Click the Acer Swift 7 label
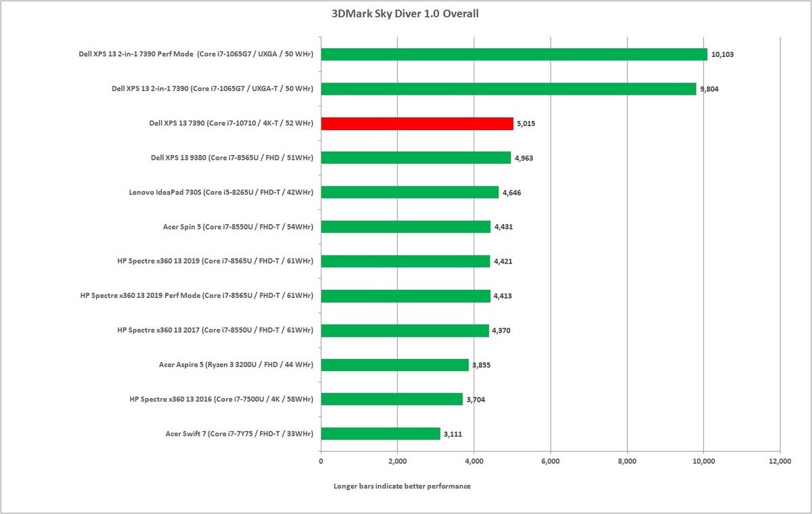 239,433
